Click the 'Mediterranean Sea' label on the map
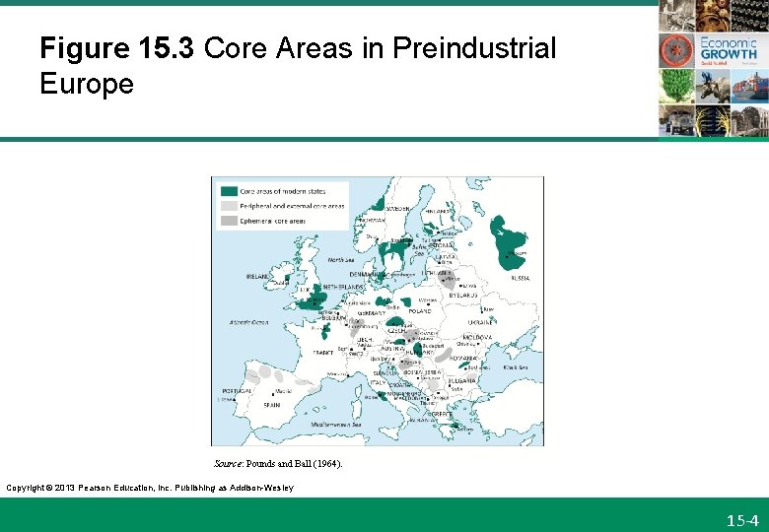The image size is (769, 532). point(336,425)
